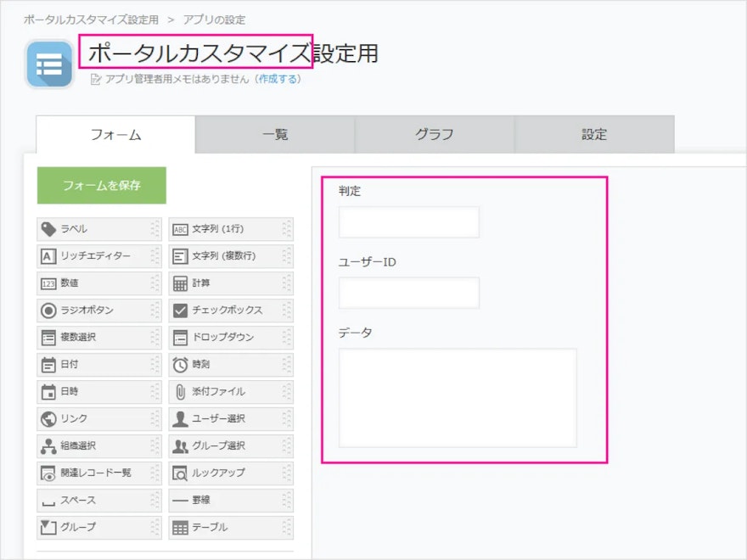
Task: Open the 設定 tab
Action: point(594,133)
